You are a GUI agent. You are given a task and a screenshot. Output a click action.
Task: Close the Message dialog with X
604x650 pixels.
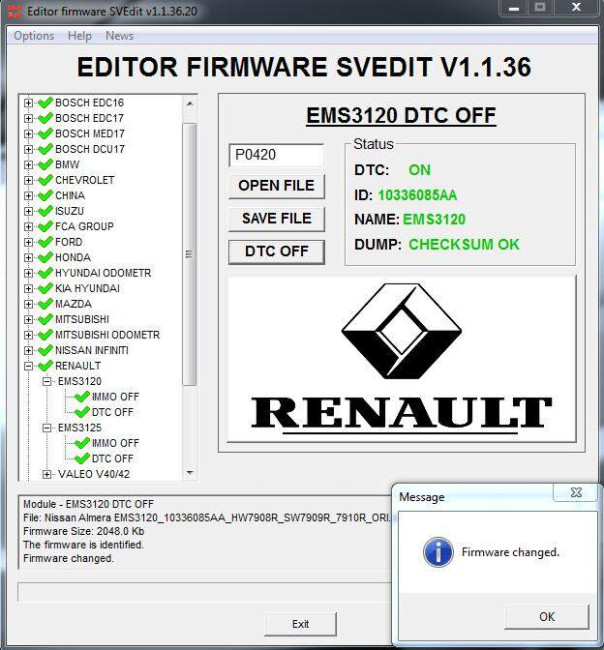point(576,492)
